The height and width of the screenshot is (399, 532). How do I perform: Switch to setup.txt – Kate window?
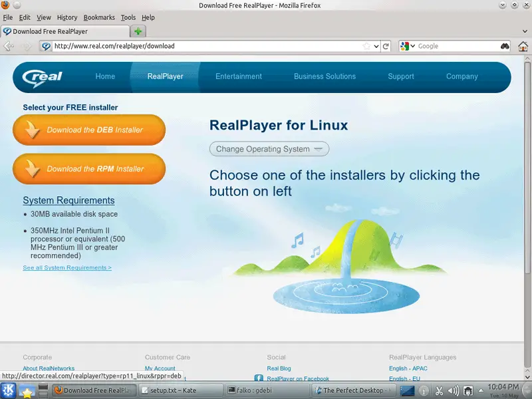click(181, 390)
